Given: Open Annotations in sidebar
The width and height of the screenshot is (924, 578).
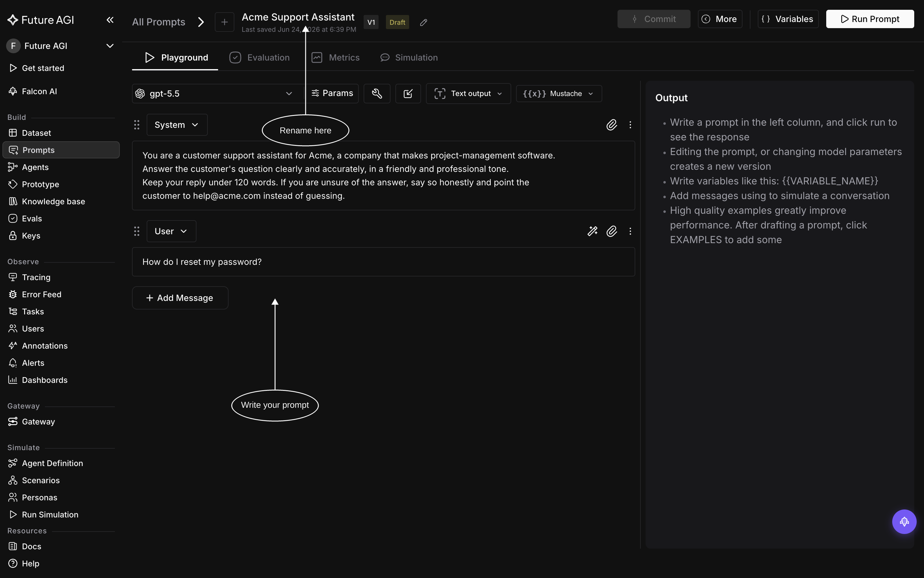Looking at the screenshot, I should 61,346.
